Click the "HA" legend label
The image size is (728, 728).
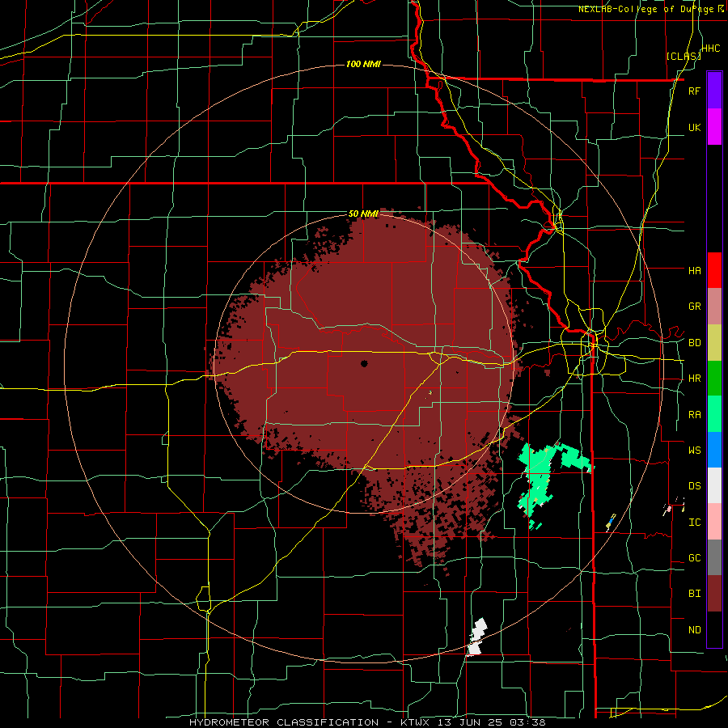[x=694, y=270]
